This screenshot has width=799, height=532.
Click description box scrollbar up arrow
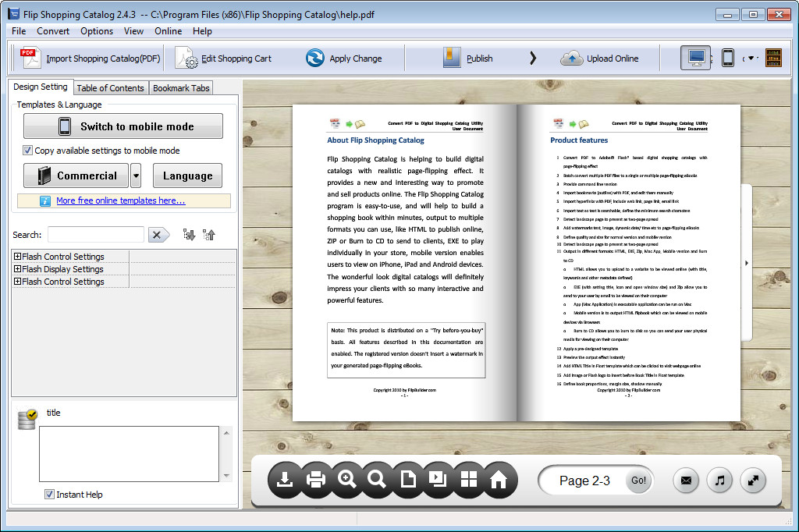[226, 433]
